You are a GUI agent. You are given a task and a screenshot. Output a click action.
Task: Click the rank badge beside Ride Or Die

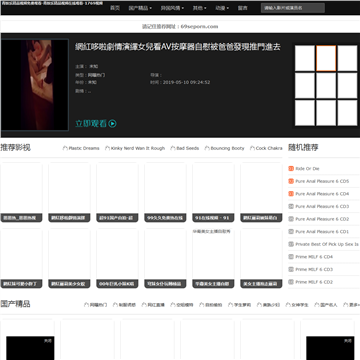pos(291,169)
